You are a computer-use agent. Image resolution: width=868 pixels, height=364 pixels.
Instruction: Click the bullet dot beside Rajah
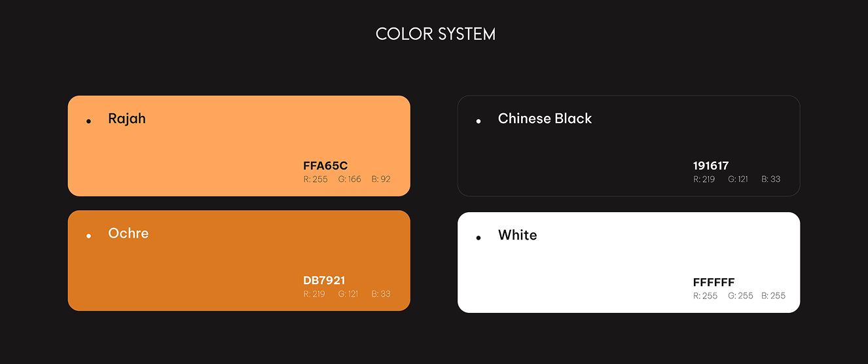(x=88, y=121)
